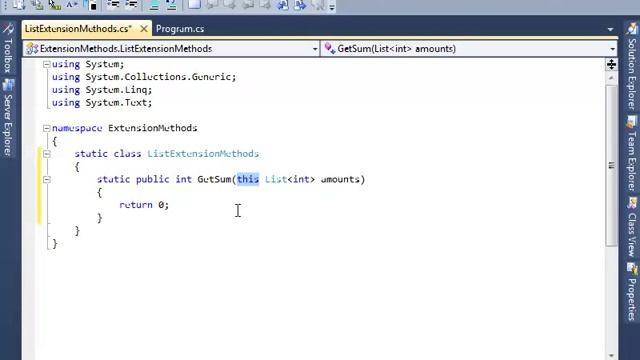Click the Uncomment Lines toolbar icon
This screenshot has height=360, width=640.
coord(171,5)
